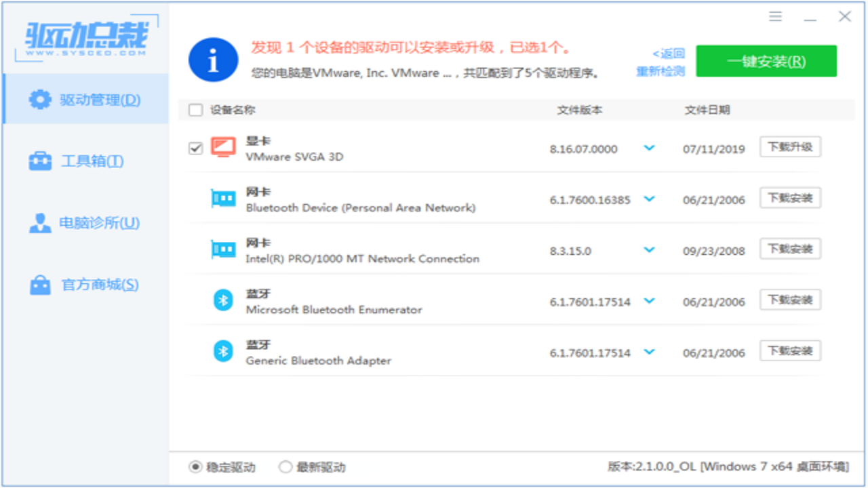Expand version dropdown for Generic Bluetooth Adapter

pyautogui.click(x=649, y=351)
